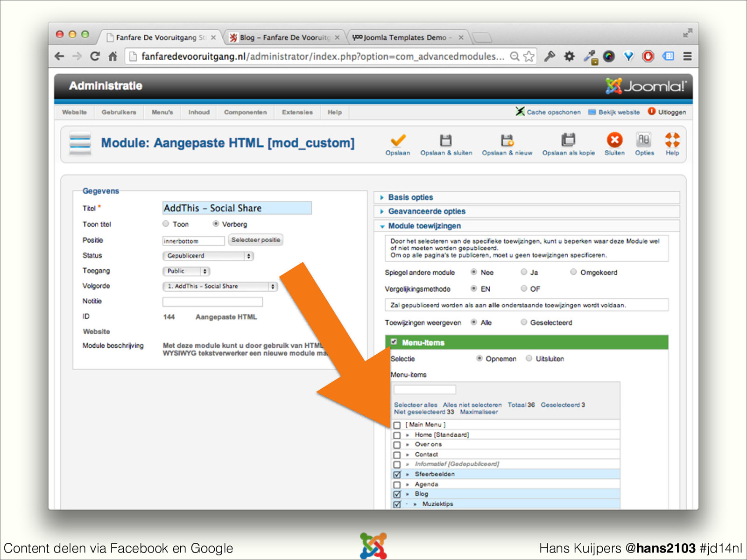This screenshot has height=560, width=747.
Task: Click the gear extension icon in browser toolbar
Action: [x=569, y=56]
